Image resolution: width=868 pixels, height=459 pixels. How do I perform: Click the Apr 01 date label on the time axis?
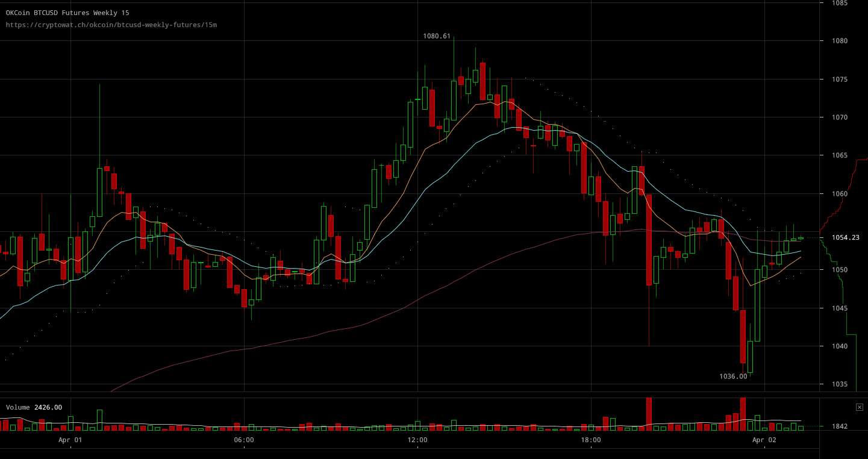point(70,440)
